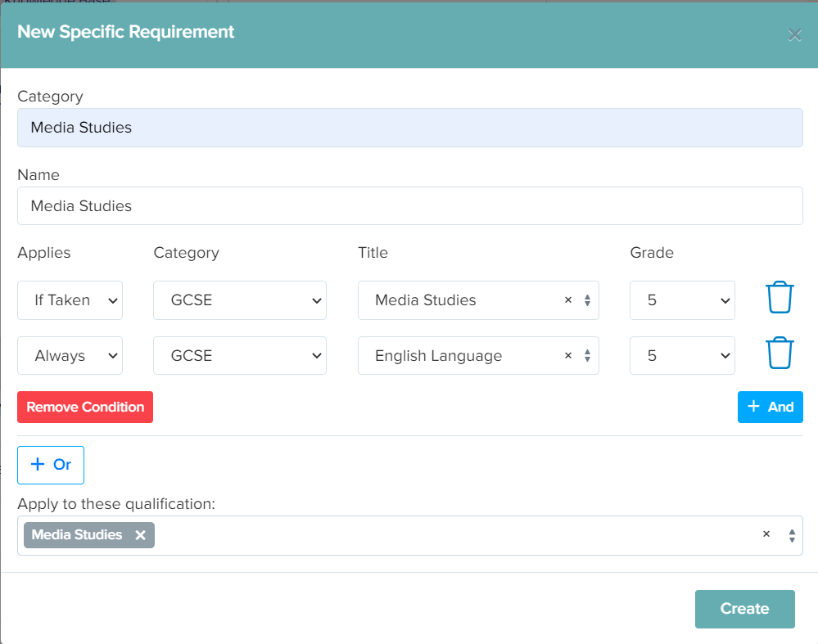The width and height of the screenshot is (818, 644).
Task: Clear all selected qualifications
Action: pos(766,534)
